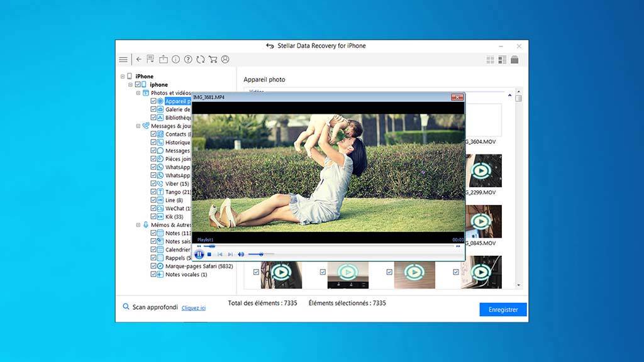This screenshot has width=644, height=362.
Task: Click the refresh arrows toolbar icon
Action: coord(200,60)
